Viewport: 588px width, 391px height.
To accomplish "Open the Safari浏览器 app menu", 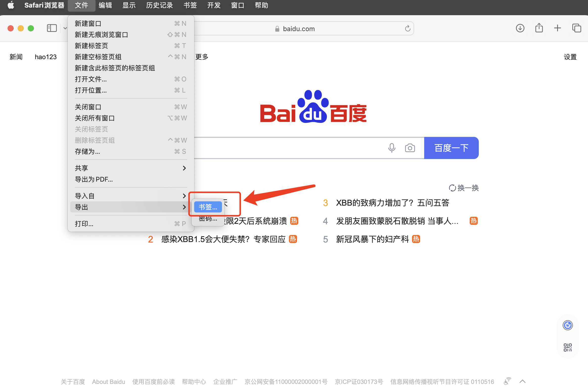I will tap(44, 5).
